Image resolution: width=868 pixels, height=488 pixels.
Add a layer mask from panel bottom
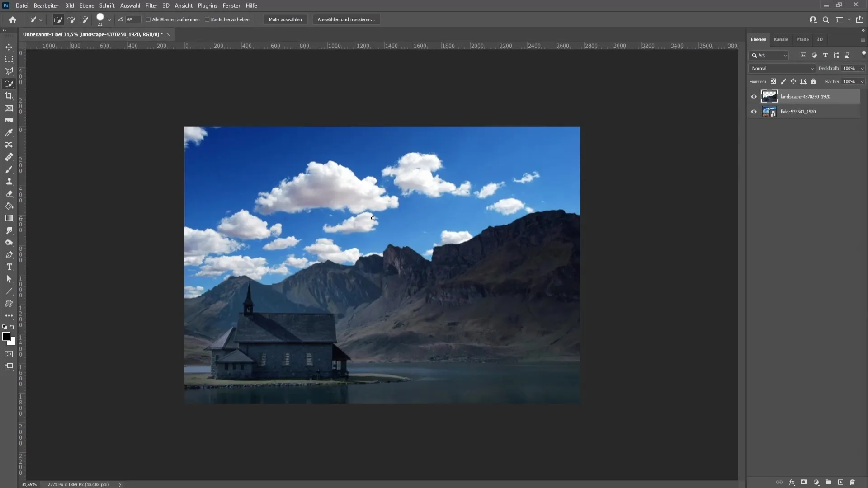(804, 482)
